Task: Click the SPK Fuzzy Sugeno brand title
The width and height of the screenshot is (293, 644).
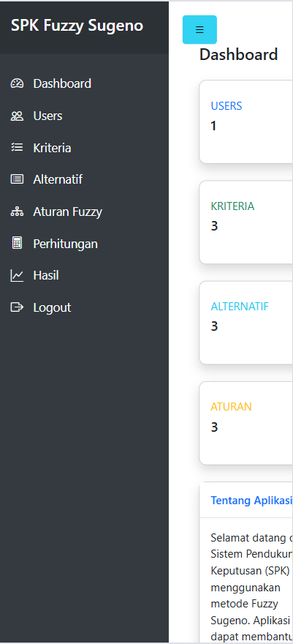Action: point(77,26)
